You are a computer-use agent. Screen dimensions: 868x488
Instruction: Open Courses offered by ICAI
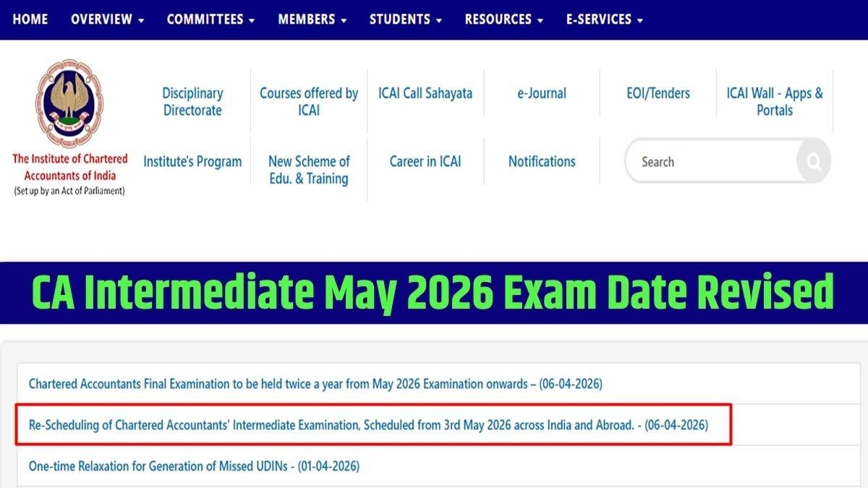(309, 102)
